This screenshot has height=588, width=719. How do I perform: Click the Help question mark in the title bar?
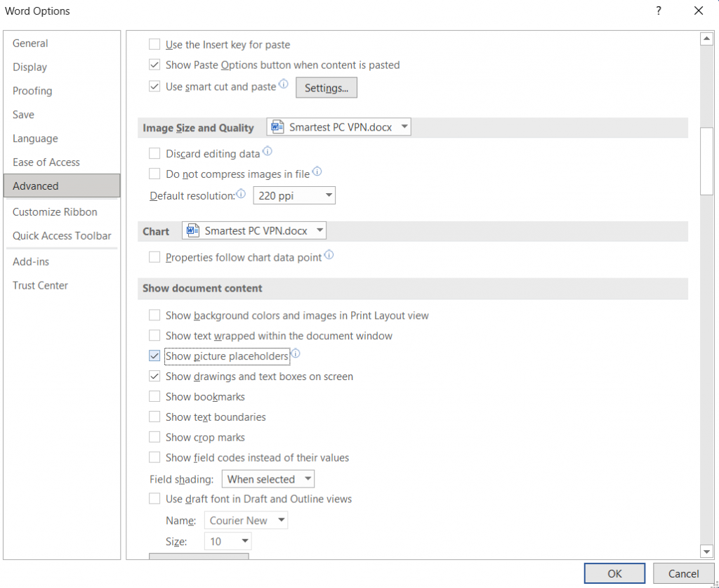(658, 11)
